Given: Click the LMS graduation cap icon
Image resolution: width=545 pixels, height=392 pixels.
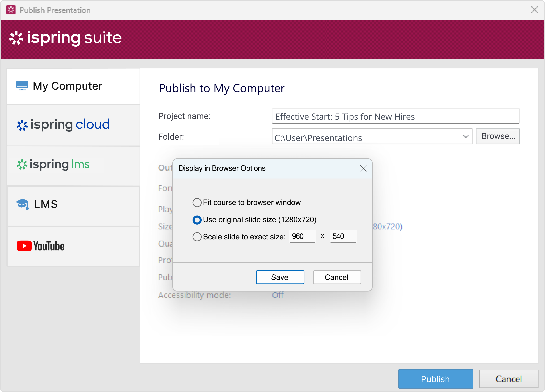Looking at the screenshot, I should click(23, 204).
